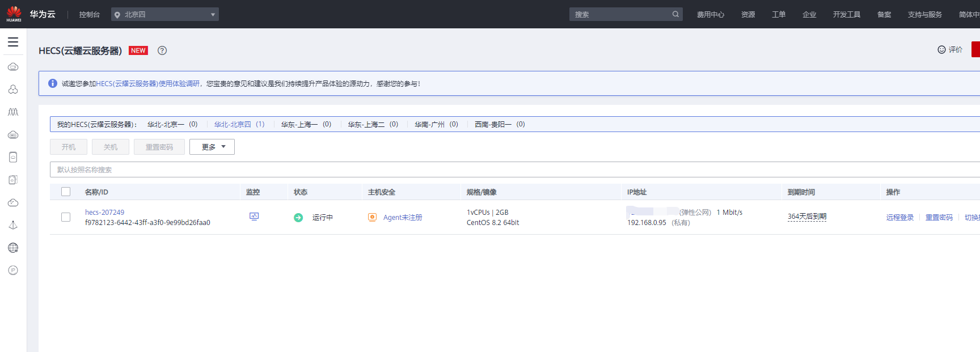The width and height of the screenshot is (980, 352).
Task: Click the 主机安全 column header
Action: tap(382, 192)
